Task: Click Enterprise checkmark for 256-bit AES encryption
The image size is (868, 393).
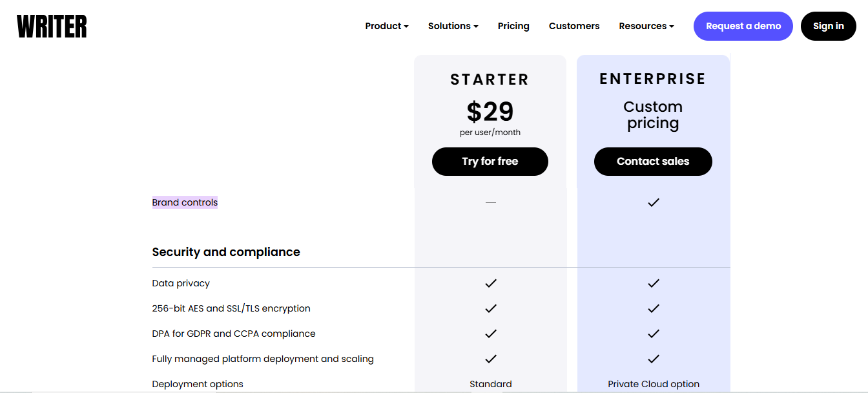Action: click(x=654, y=308)
